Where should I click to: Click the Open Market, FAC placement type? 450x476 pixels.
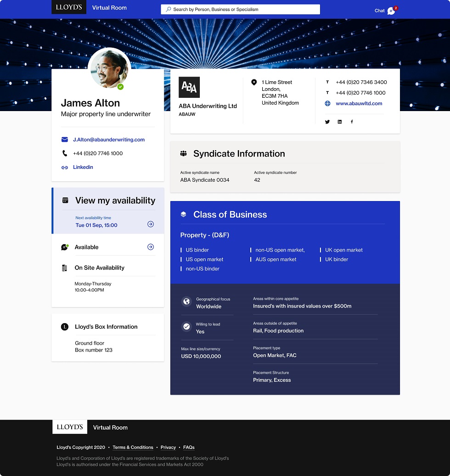[275, 355]
